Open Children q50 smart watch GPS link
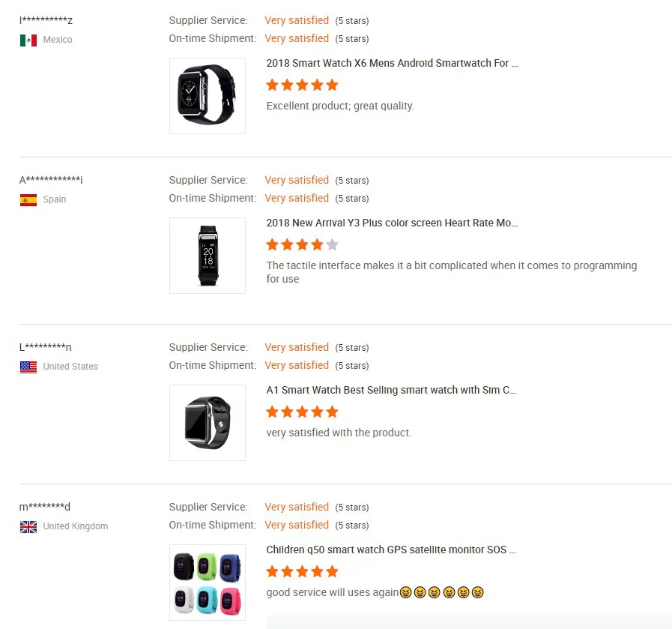This screenshot has width=672, height=629. 391,550
